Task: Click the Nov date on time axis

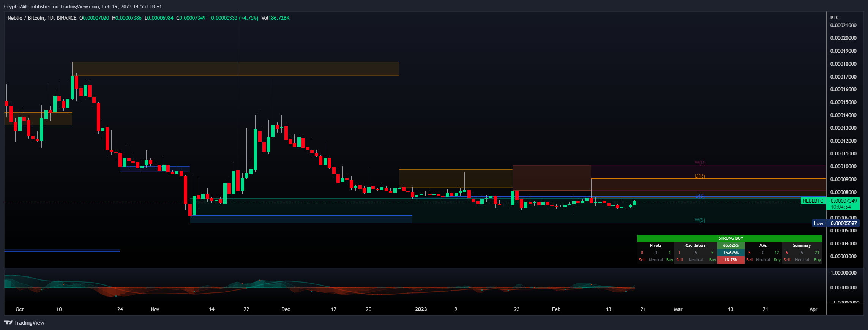Action: coord(155,309)
